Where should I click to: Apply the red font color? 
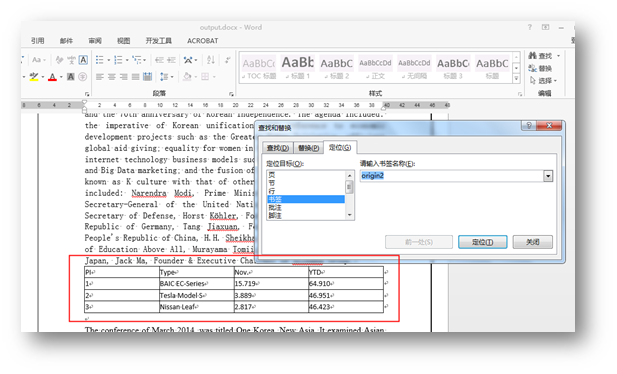click(52, 77)
